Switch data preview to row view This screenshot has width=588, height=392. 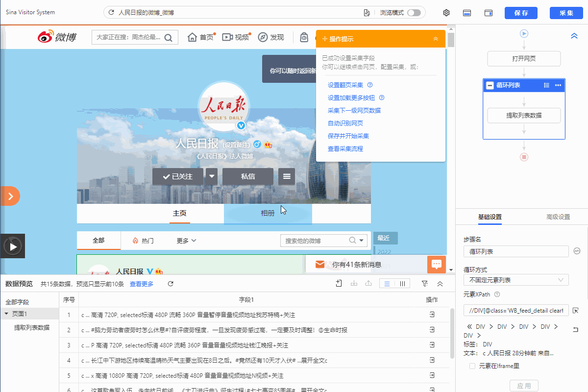tap(387, 284)
